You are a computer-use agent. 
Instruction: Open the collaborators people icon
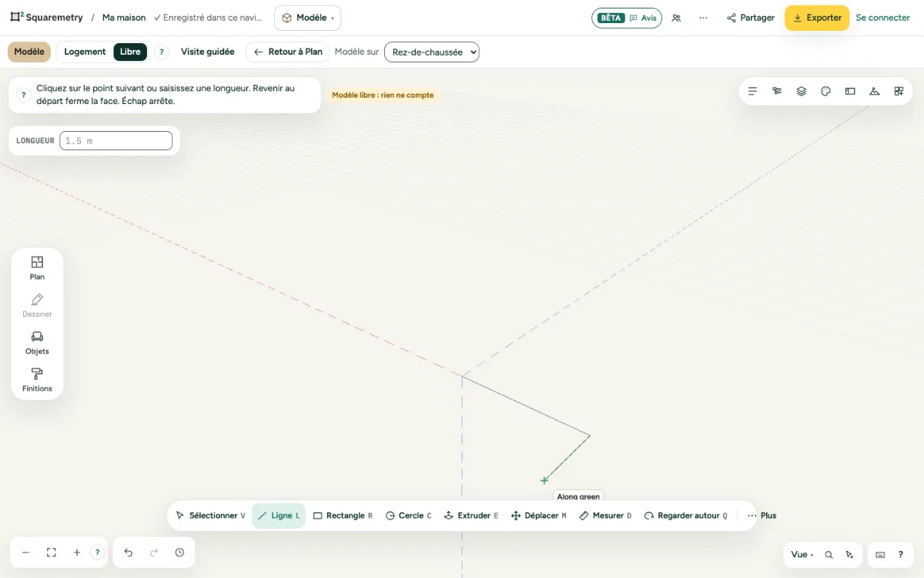point(676,18)
